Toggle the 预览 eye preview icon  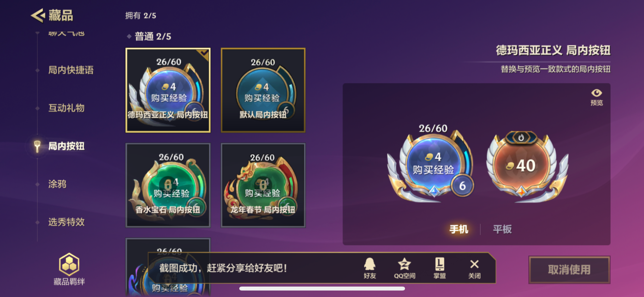point(596,97)
